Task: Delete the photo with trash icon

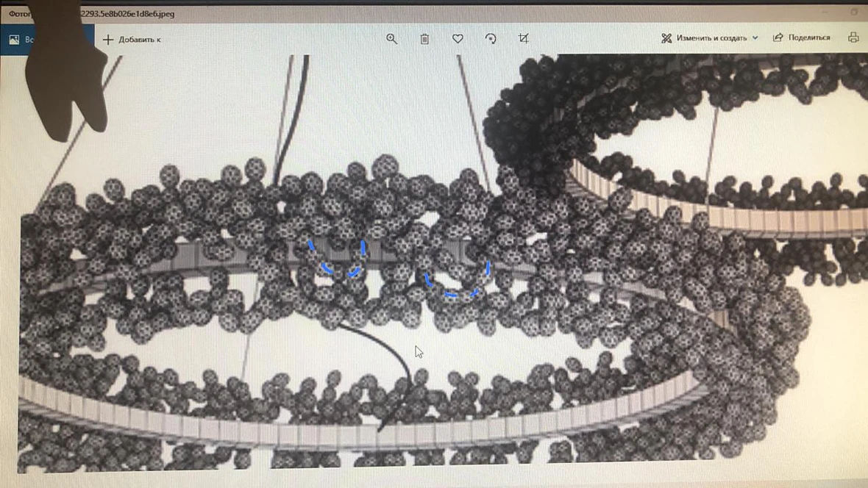Action: [424, 39]
